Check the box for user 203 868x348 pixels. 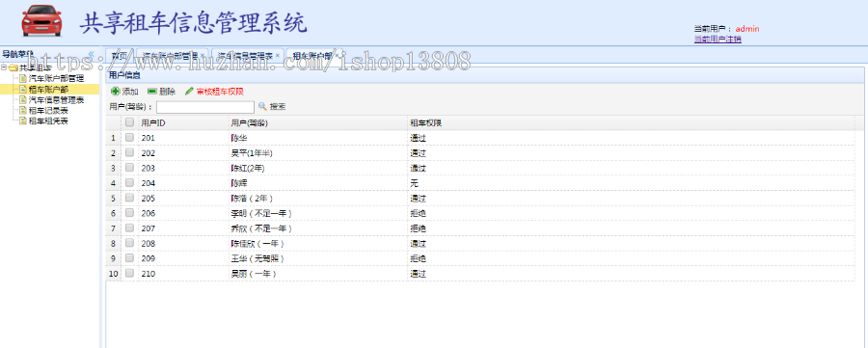[129, 167]
